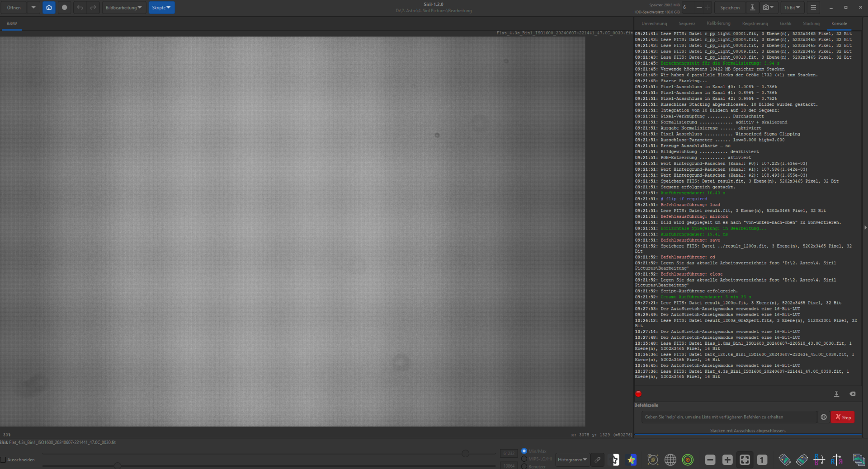Image resolution: width=868 pixels, height=469 pixels.
Task: Open the Histogramm display mode dropdown
Action: pyautogui.click(x=572, y=460)
